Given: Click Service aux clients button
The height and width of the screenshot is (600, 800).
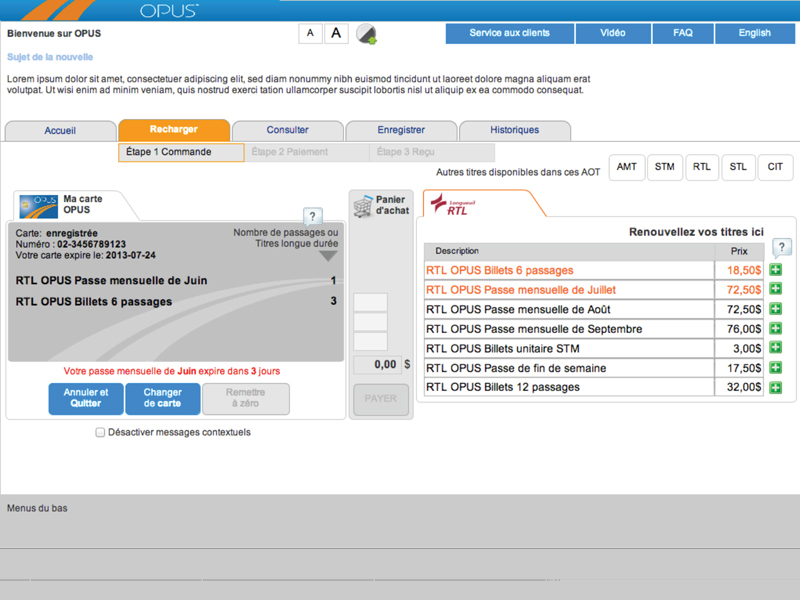Looking at the screenshot, I should pos(510,33).
